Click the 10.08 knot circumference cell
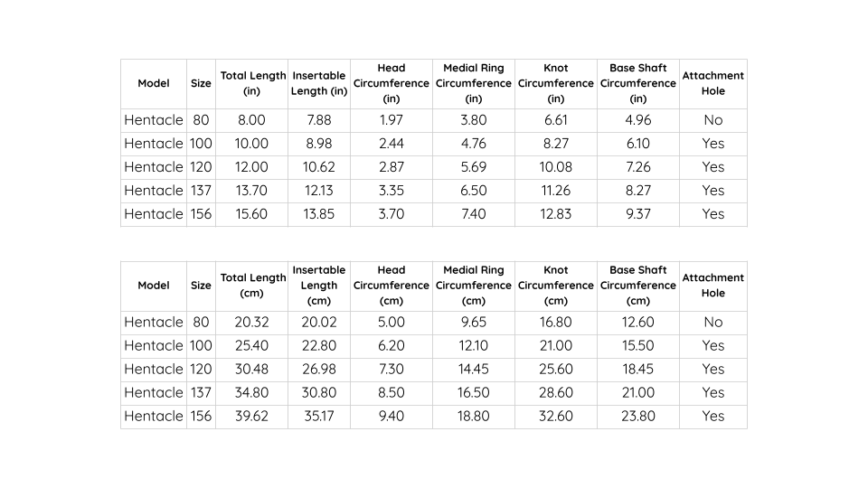 (x=556, y=167)
